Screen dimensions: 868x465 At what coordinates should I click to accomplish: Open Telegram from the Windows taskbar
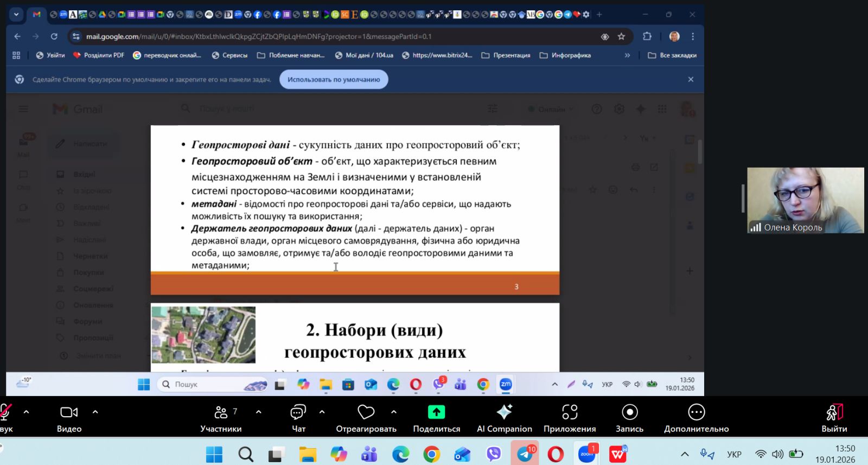525,454
